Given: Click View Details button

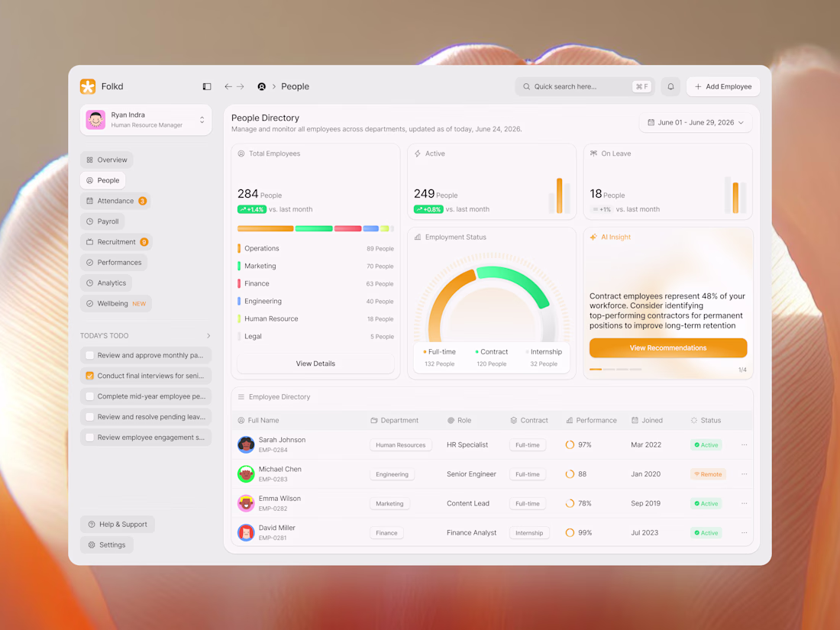Looking at the screenshot, I should (x=315, y=363).
